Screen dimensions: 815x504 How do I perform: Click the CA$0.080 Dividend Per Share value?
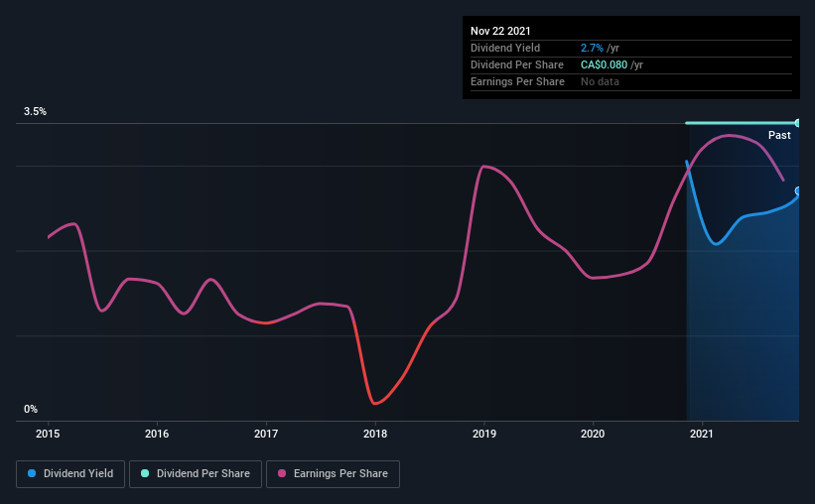[604, 64]
